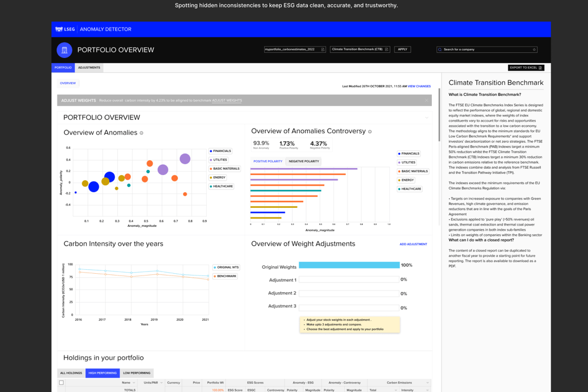Show the Low Performing holdings tab
588x392 pixels.
(x=137, y=373)
